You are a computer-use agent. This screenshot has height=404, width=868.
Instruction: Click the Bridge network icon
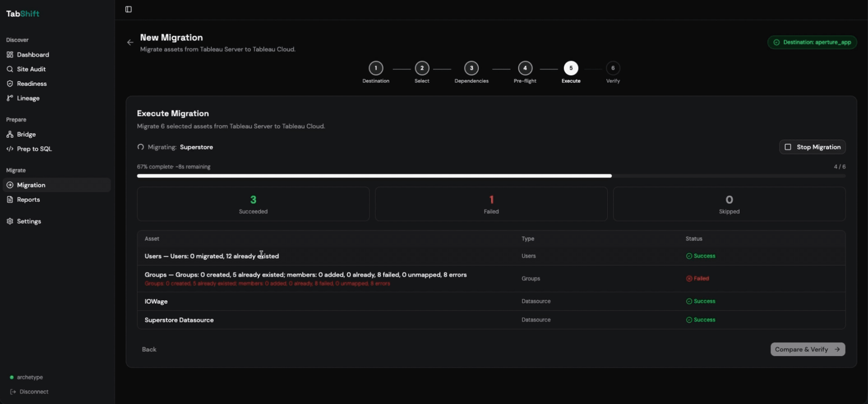point(10,134)
